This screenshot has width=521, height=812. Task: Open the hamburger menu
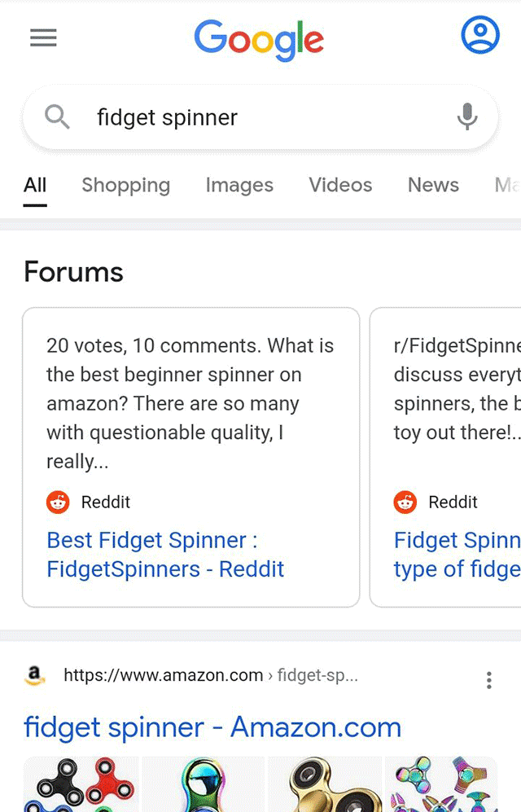43,37
